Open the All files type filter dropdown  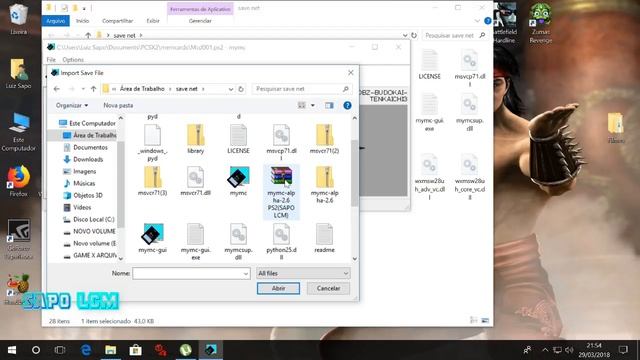[303, 273]
